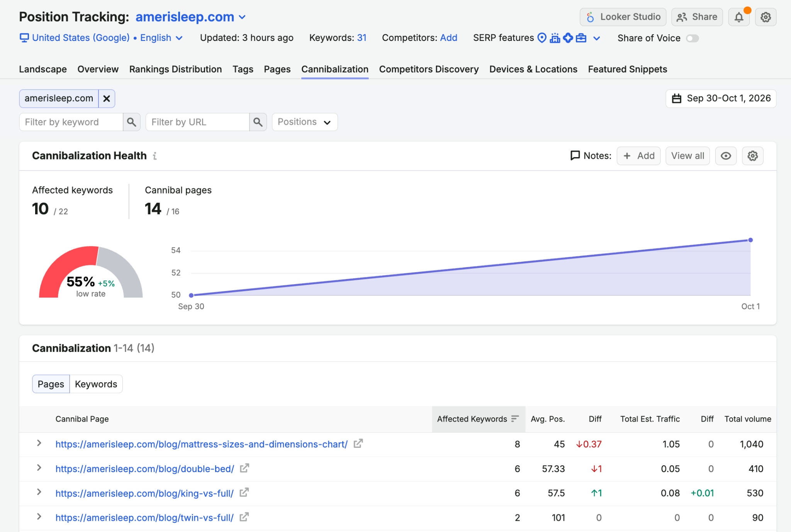Select the Keywords view toggle
The height and width of the screenshot is (532, 791).
[x=96, y=384]
